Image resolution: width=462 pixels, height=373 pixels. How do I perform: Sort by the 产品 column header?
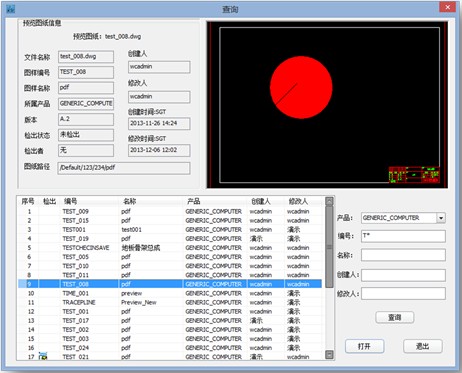[194, 201]
